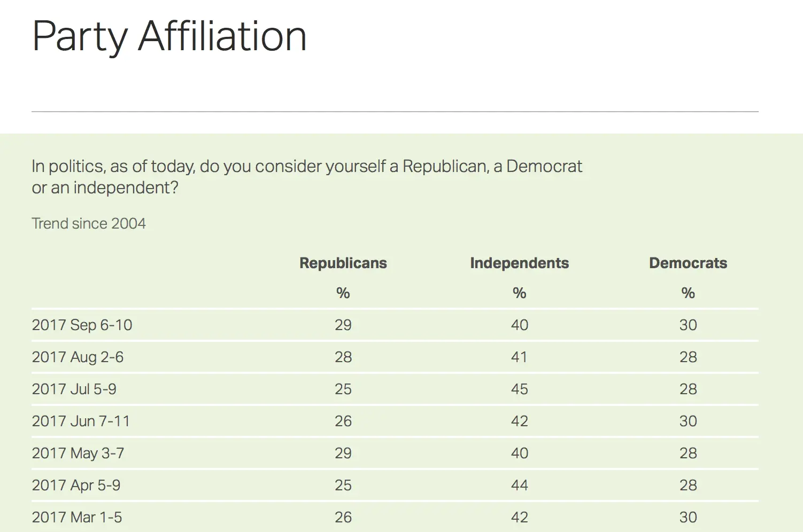
Task: Click Independents value 41 for Aug 2-6
Action: click(519, 357)
